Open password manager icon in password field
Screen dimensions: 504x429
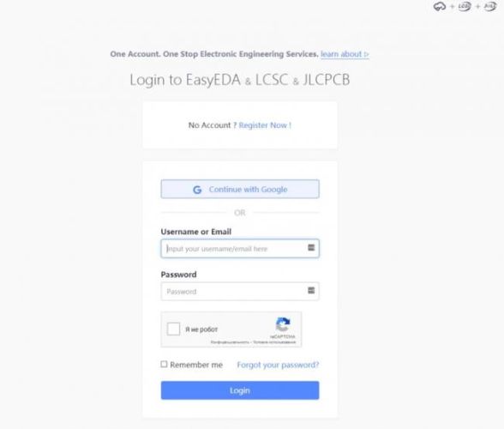pos(311,290)
